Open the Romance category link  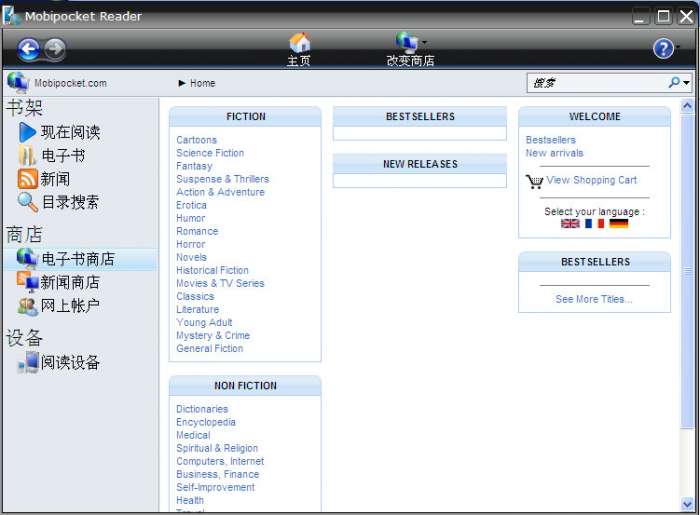point(197,231)
